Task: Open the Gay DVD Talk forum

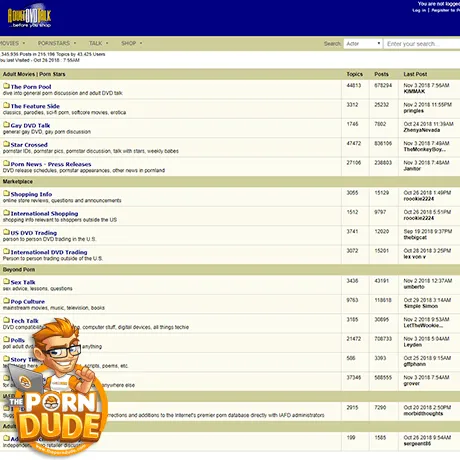Action: tap(30, 125)
